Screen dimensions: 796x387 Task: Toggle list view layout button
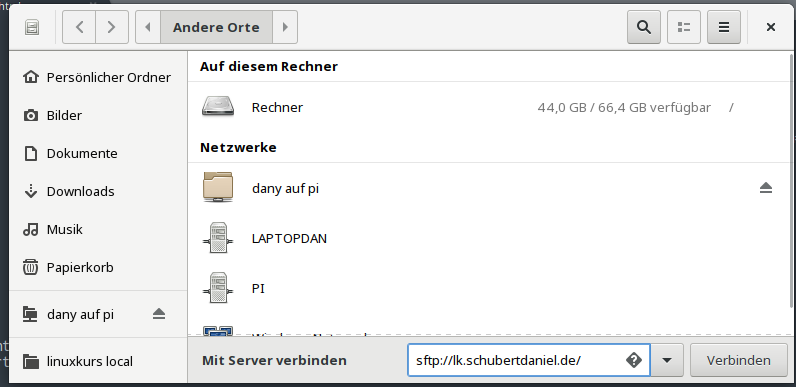pos(684,27)
